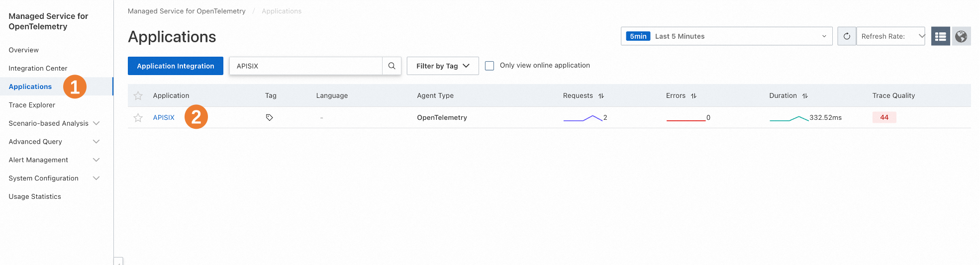Click the OpenTelemetry agent type cell
Screen dimensions: 980x265
tap(442, 118)
